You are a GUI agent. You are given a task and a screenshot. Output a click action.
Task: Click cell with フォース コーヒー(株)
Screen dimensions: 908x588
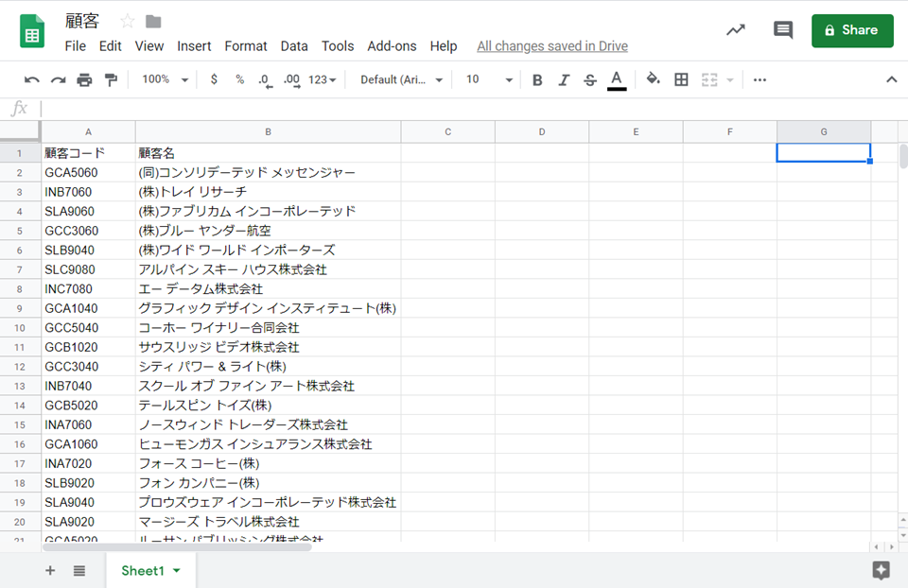pos(268,463)
